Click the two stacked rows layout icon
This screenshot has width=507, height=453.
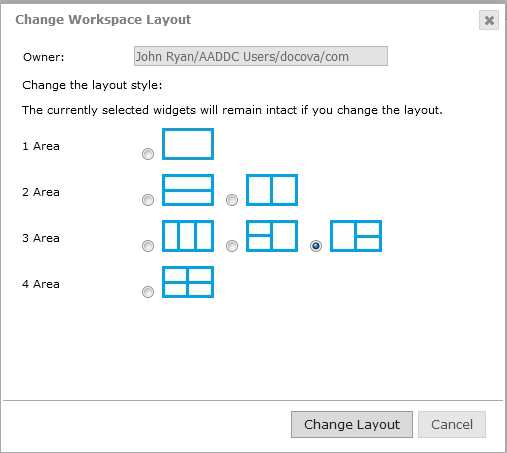(188, 190)
